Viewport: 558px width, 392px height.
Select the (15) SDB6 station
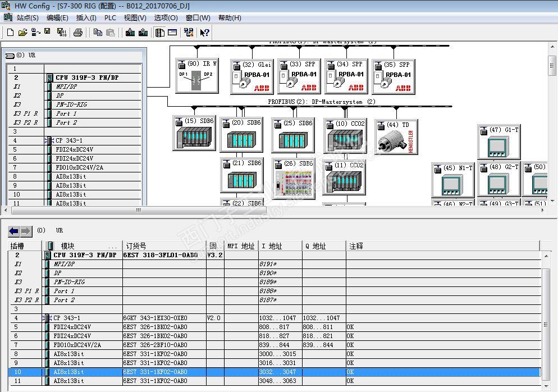coord(194,133)
